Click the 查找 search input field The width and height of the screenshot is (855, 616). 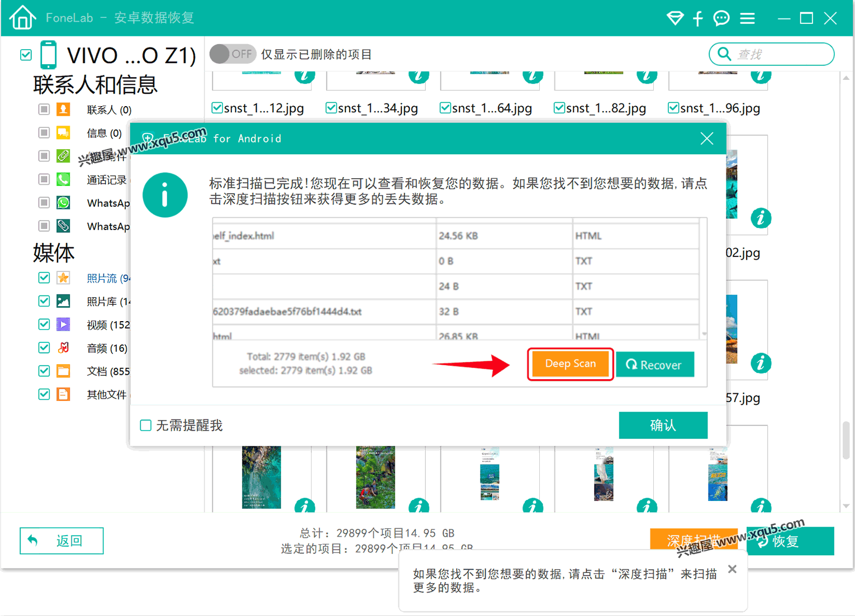782,54
